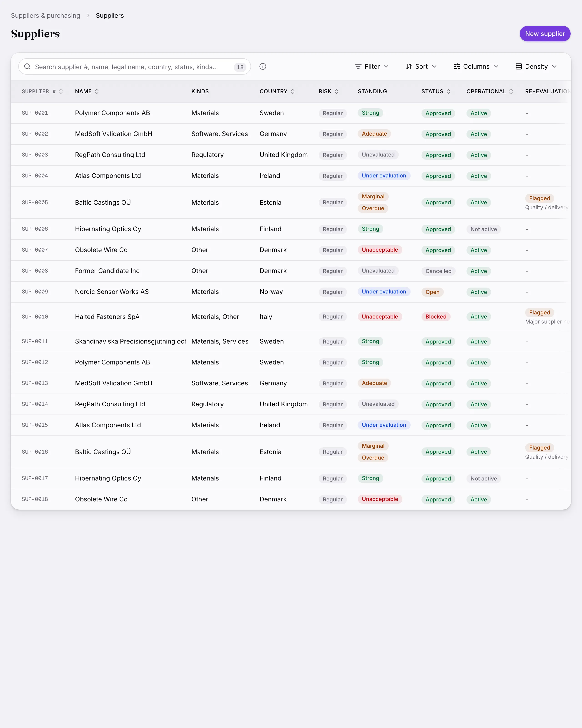Click the breadcrumb chevron separator
582x728 pixels.
tap(88, 15)
